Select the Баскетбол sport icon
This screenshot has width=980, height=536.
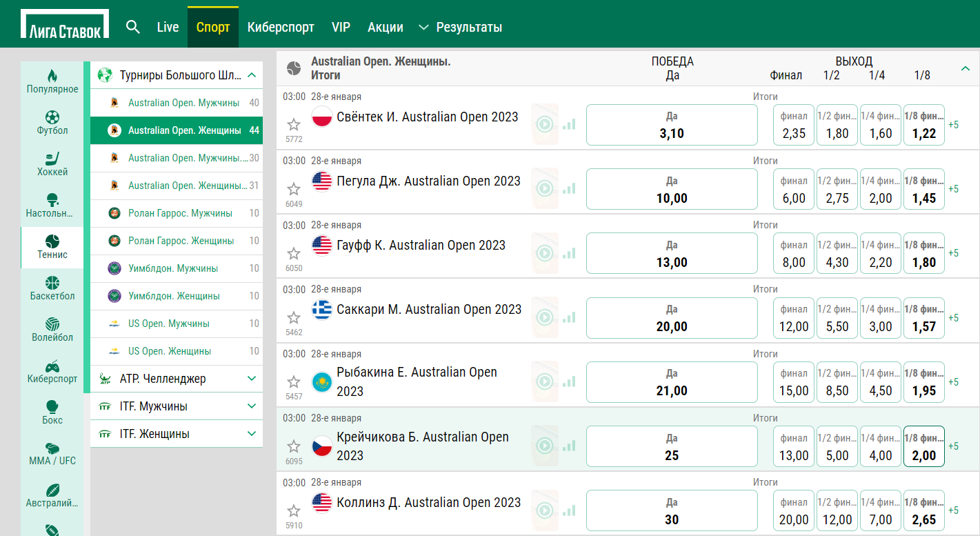point(52,282)
